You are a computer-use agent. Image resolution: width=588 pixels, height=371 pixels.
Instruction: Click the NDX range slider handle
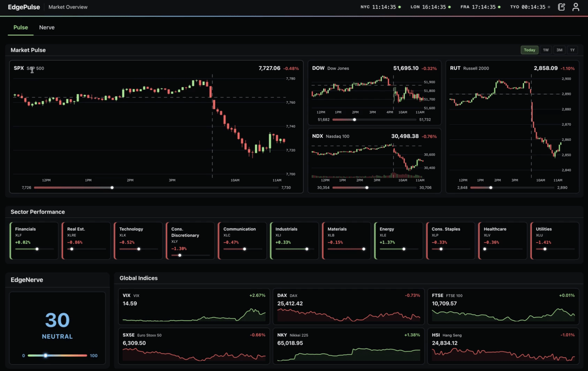tap(367, 187)
